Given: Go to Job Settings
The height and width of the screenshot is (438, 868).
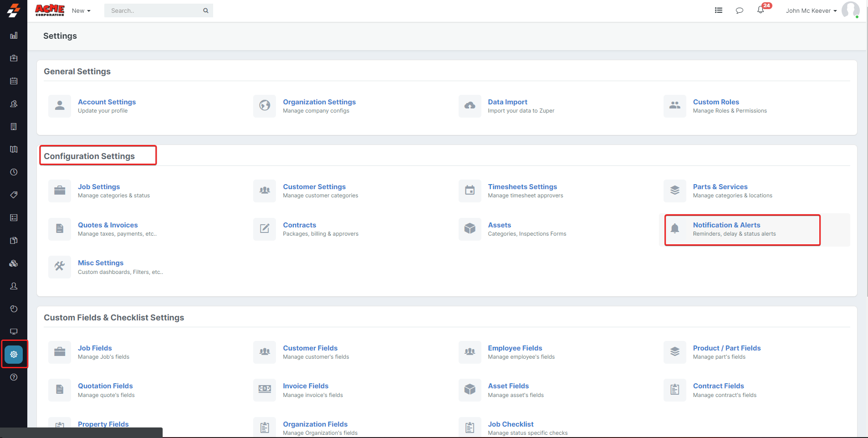Looking at the screenshot, I should click(99, 187).
